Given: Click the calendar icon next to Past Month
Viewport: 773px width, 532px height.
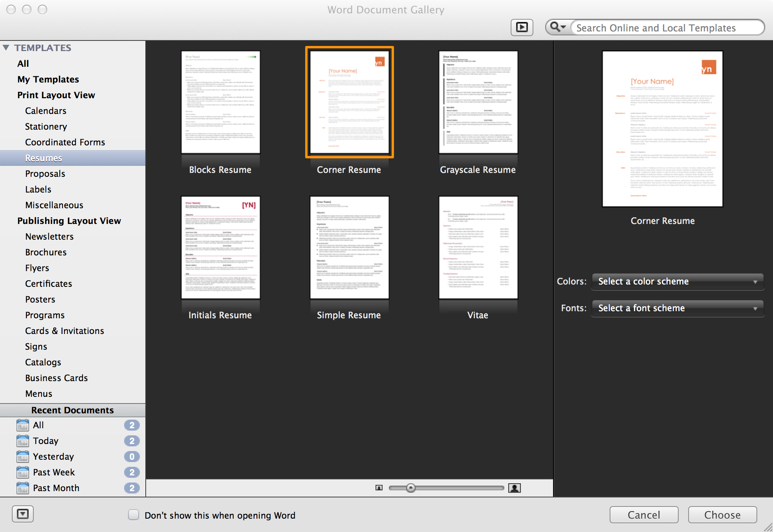Looking at the screenshot, I should (x=23, y=488).
